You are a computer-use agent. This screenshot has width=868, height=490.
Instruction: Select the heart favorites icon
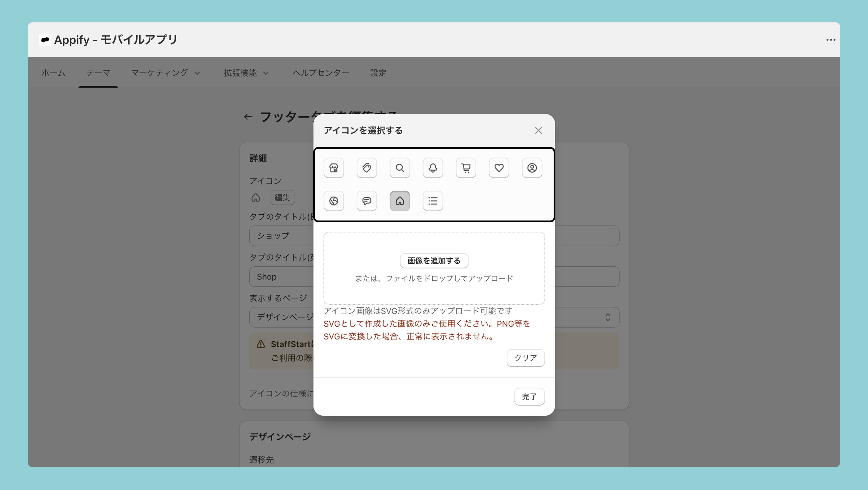pyautogui.click(x=499, y=168)
